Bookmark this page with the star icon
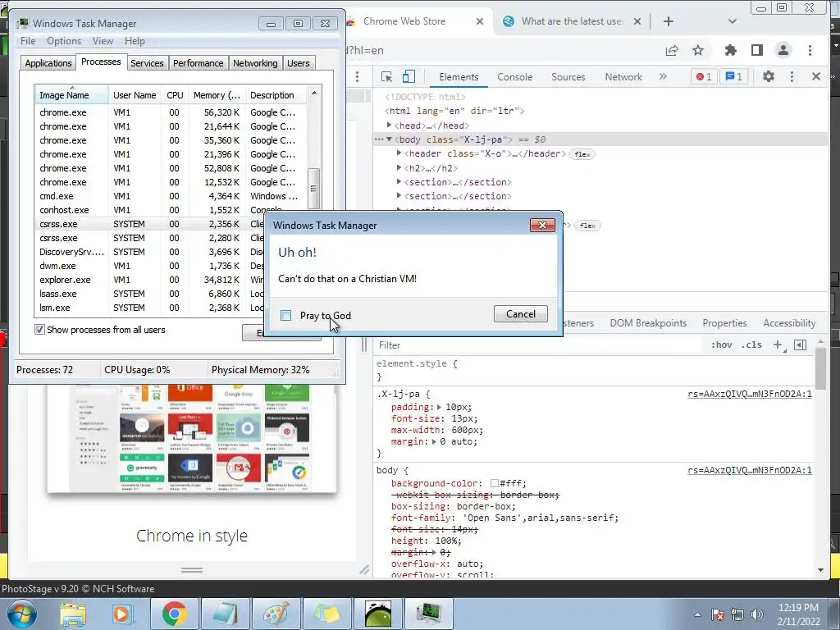The image size is (840, 630). 697,50
